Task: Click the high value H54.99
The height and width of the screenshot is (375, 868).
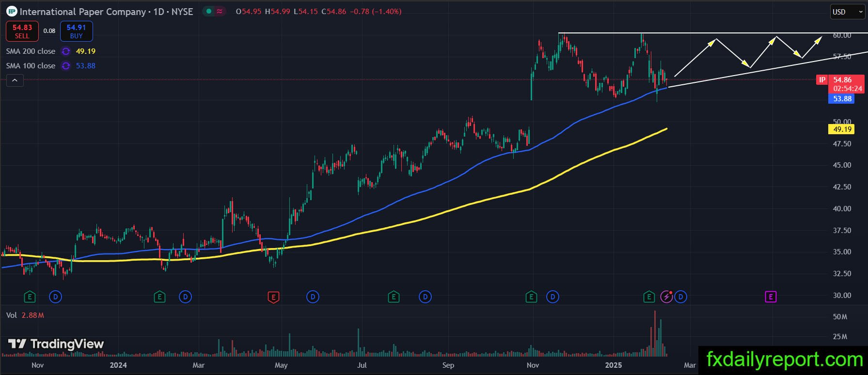Action: point(278,12)
